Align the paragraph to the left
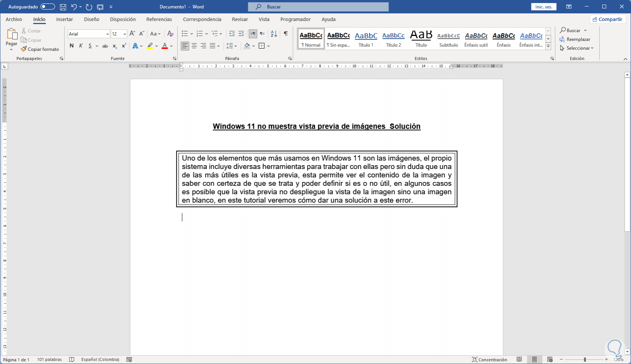631x364 pixels. pos(185,46)
